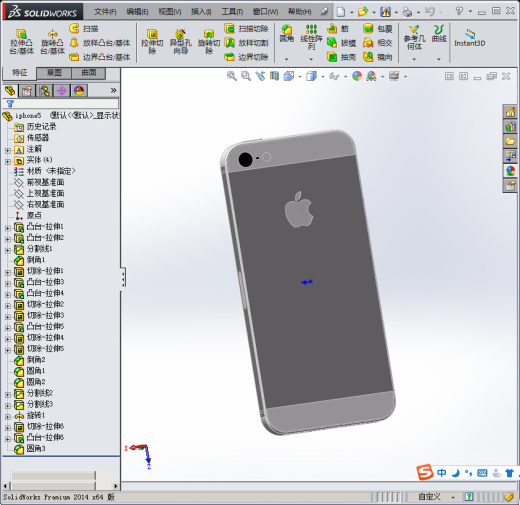Open the 视图(V) menu
Image resolution: width=520 pixels, height=505 pixels.
pos(170,12)
